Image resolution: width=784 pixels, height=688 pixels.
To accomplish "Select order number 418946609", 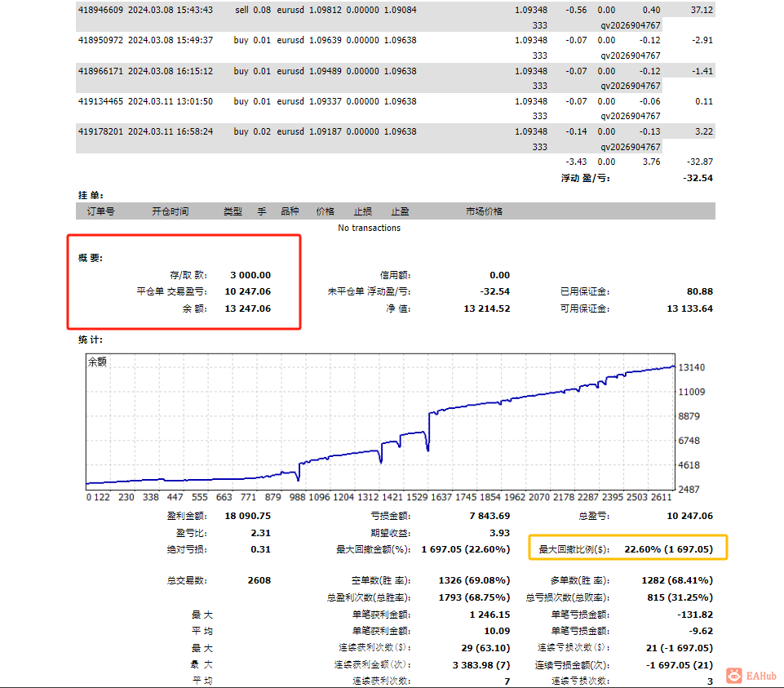I will tap(100, 10).
